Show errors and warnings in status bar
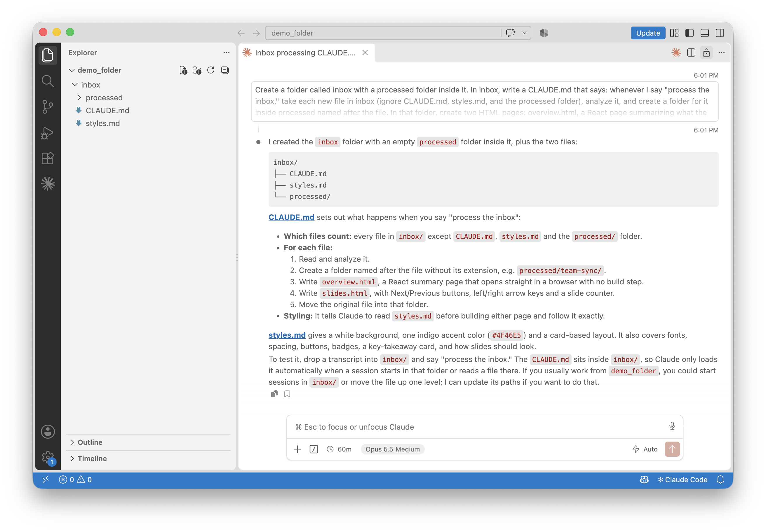766x532 pixels. 75,479
